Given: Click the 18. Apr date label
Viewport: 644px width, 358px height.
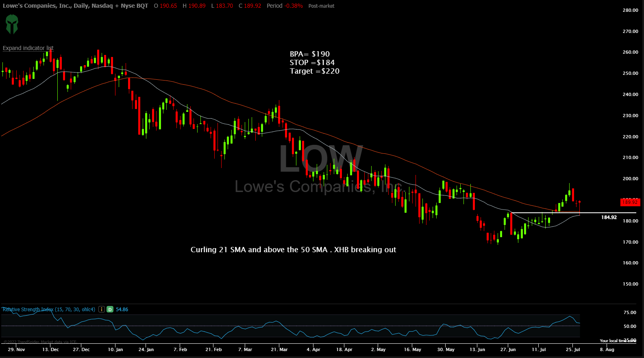Looking at the screenshot, I should [x=344, y=349].
